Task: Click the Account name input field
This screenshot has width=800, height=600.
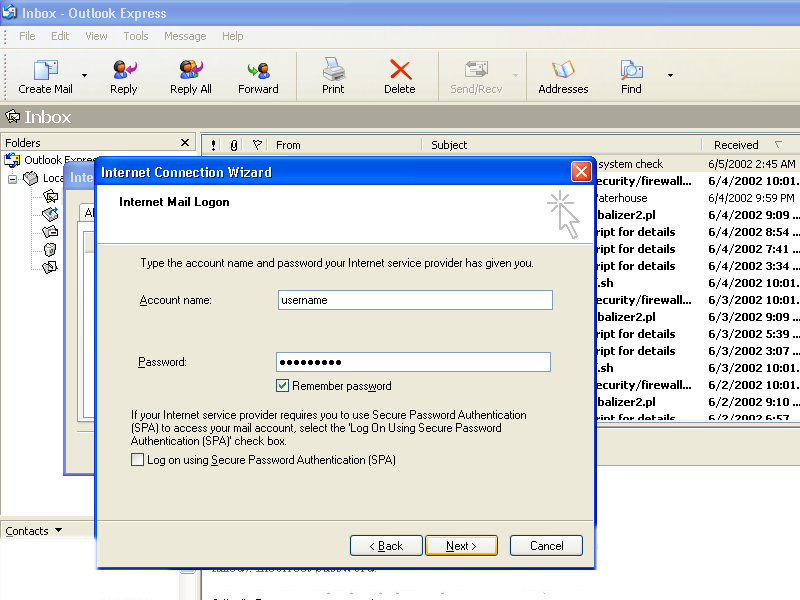Action: [x=415, y=300]
